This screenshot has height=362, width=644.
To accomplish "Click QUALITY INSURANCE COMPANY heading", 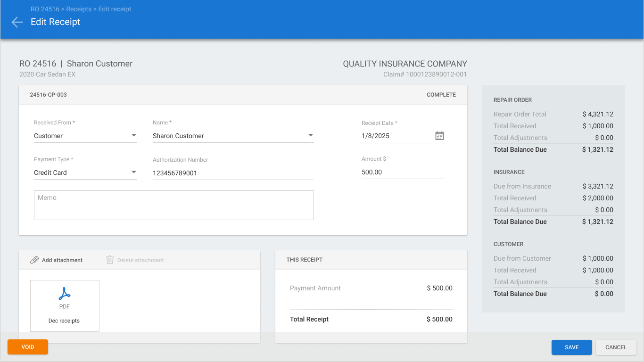I will (x=405, y=64).
